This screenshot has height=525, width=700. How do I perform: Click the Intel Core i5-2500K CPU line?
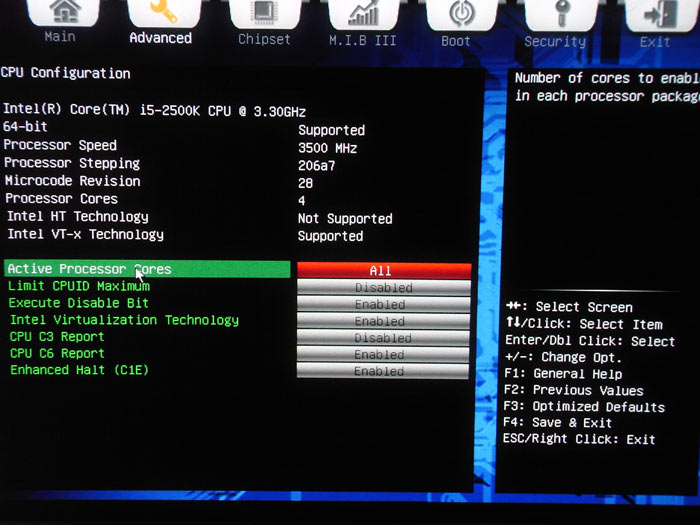pyautogui.click(x=154, y=110)
